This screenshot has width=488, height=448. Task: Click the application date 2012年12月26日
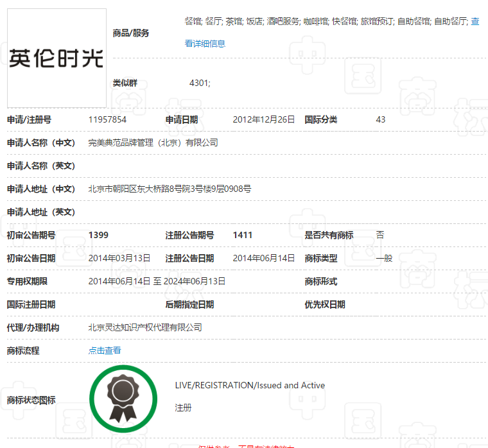pyautogui.click(x=264, y=119)
